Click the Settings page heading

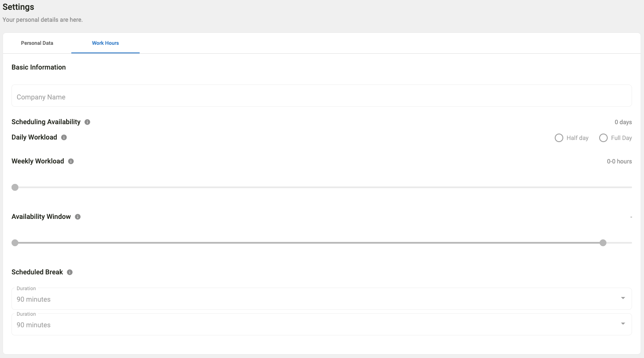tap(18, 7)
